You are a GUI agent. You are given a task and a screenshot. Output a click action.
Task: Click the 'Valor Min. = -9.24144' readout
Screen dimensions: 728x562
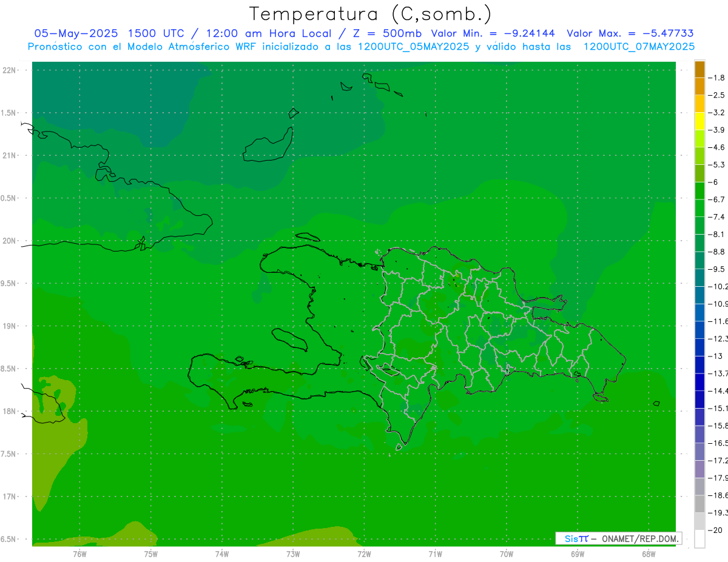pyautogui.click(x=494, y=33)
